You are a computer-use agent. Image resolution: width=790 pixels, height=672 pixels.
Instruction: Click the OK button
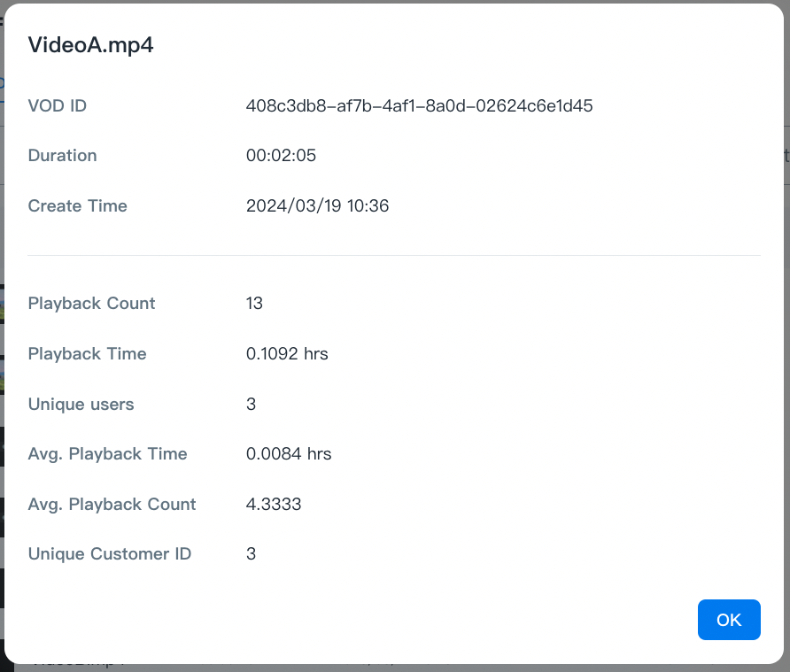pos(728,620)
